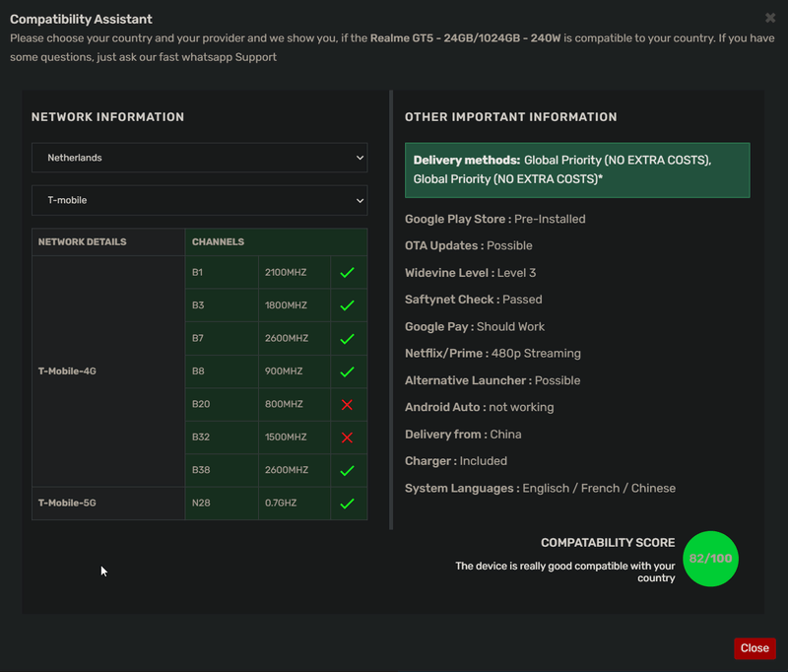Click the red X for band B20

point(347,405)
